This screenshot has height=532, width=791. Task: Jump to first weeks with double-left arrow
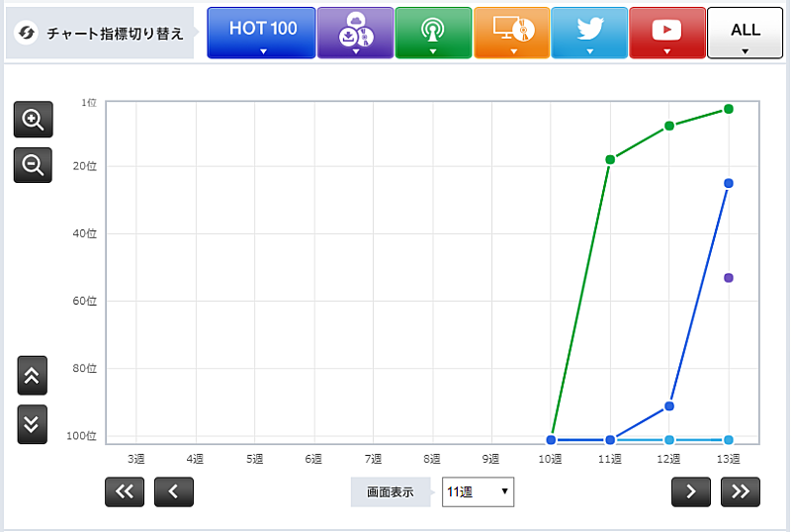click(x=125, y=491)
